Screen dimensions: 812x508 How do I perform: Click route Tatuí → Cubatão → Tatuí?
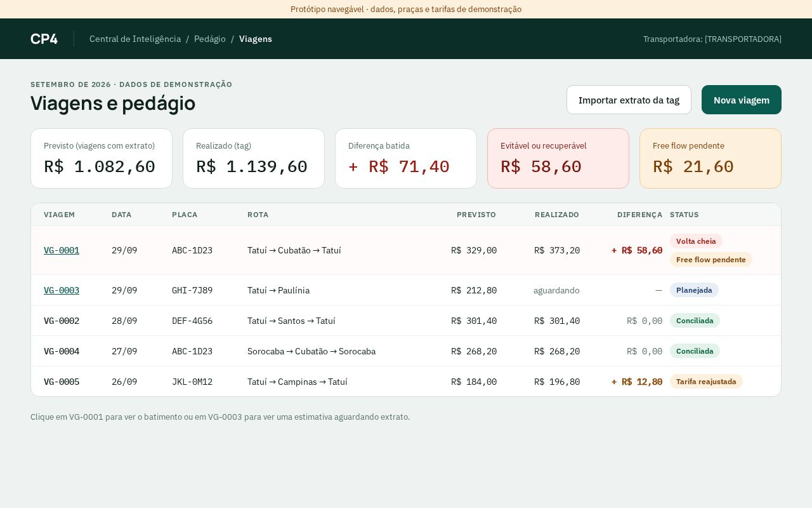point(294,250)
